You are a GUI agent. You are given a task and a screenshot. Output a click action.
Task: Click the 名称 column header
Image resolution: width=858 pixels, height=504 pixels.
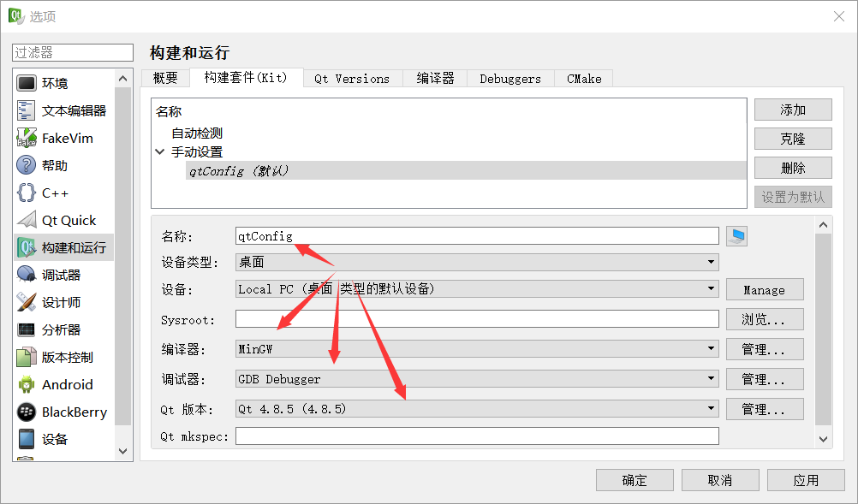click(x=169, y=111)
